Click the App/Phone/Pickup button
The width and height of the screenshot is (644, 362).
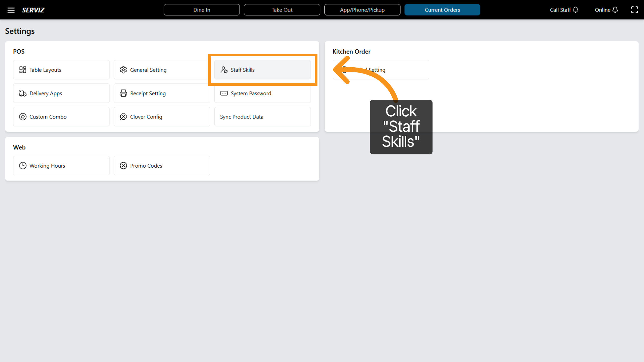(x=362, y=10)
